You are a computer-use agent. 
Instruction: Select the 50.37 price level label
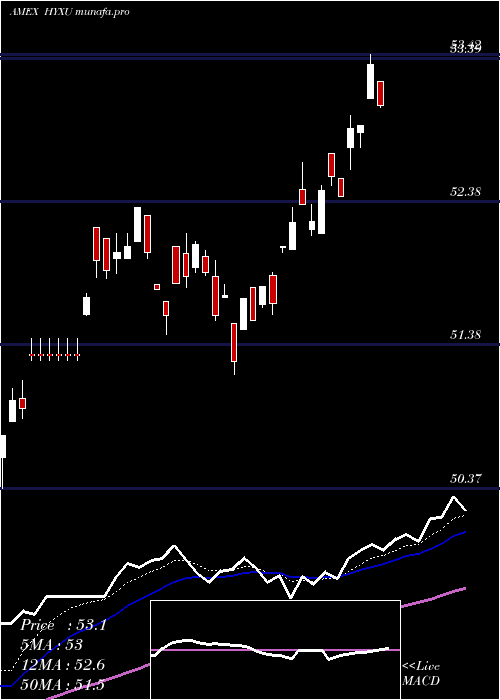[465, 479]
